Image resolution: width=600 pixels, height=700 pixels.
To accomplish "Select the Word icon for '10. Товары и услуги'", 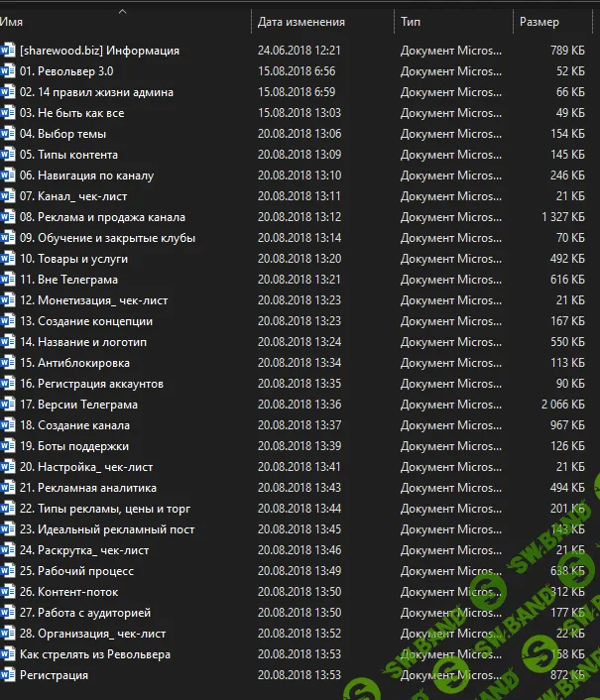I will (9, 259).
